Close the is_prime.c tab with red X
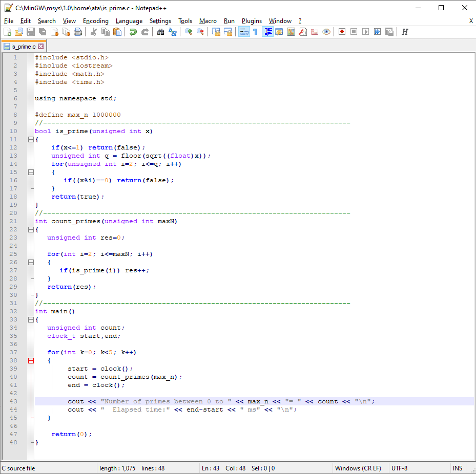 40,47
